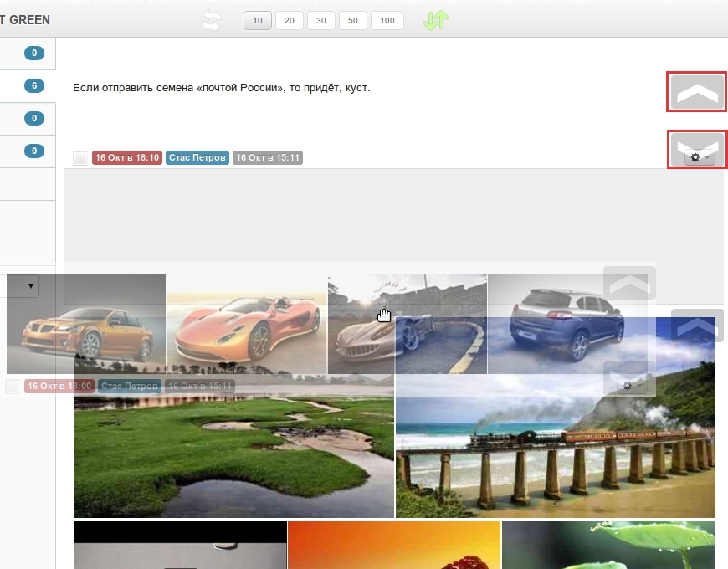Screen dimensions: 728x569
Task: Click the up chevron over the landscape photos
Action: [697, 326]
